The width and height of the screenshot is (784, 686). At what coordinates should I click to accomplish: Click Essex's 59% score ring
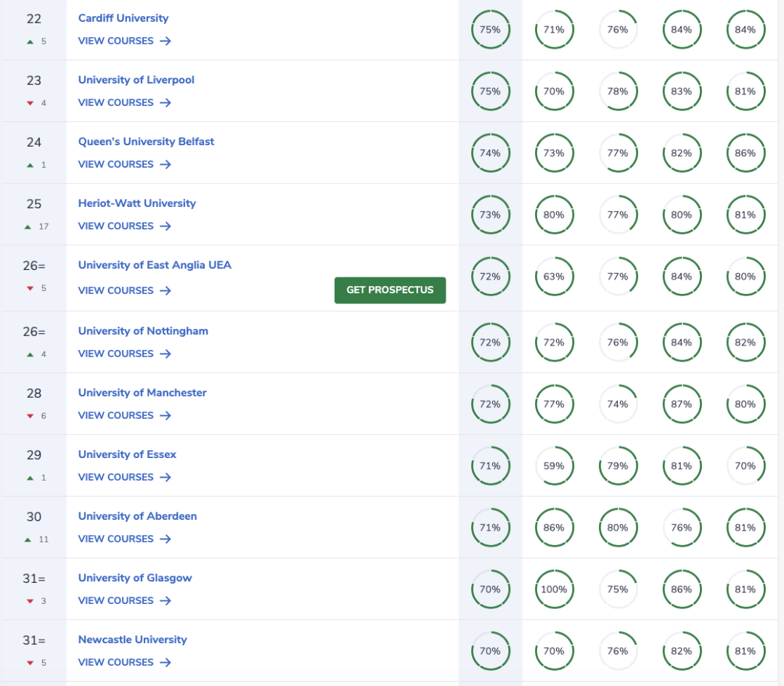coord(554,466)
